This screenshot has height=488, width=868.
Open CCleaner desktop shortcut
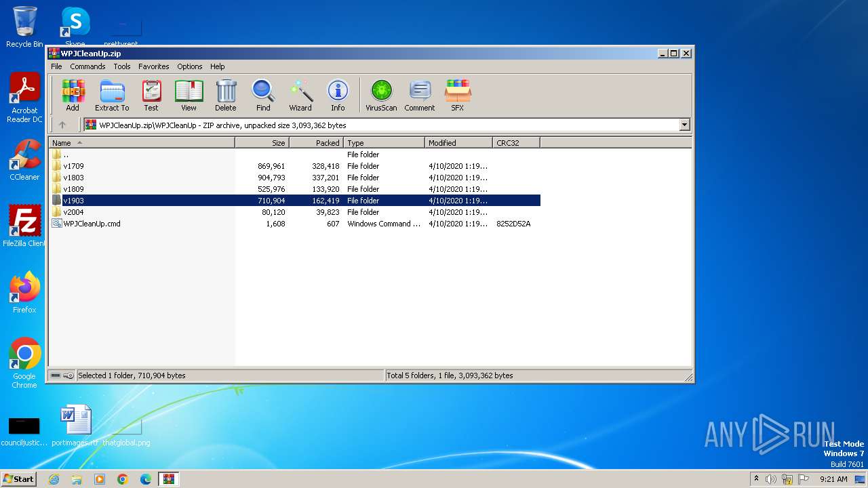coord(24,161)
